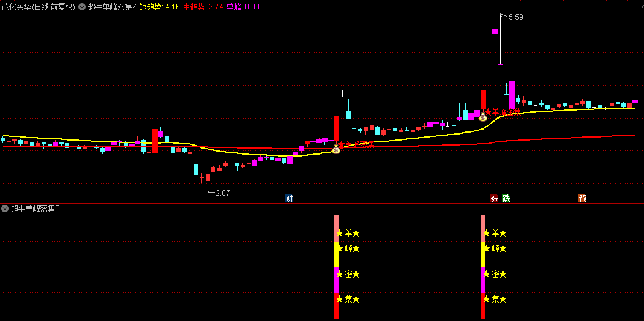Click the first ★单峰密集 signal label on chart
This screenshot has width=644, height=321.
356,144
